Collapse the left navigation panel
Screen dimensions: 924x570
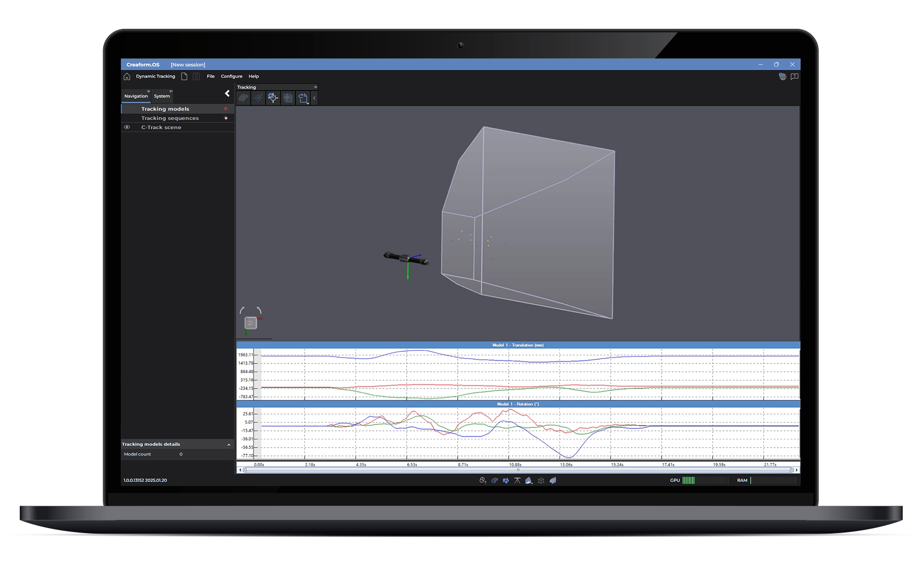coord(227,94)
